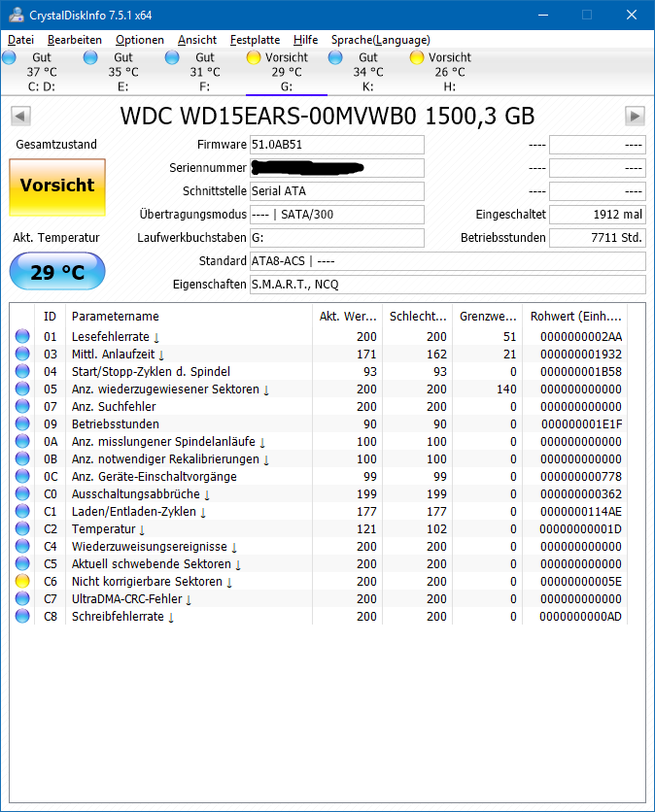The height and width of the screenshot is (812, 655).
Task: Open the Optionen menu
Action: pyautogui.click(x=140, y=40)
